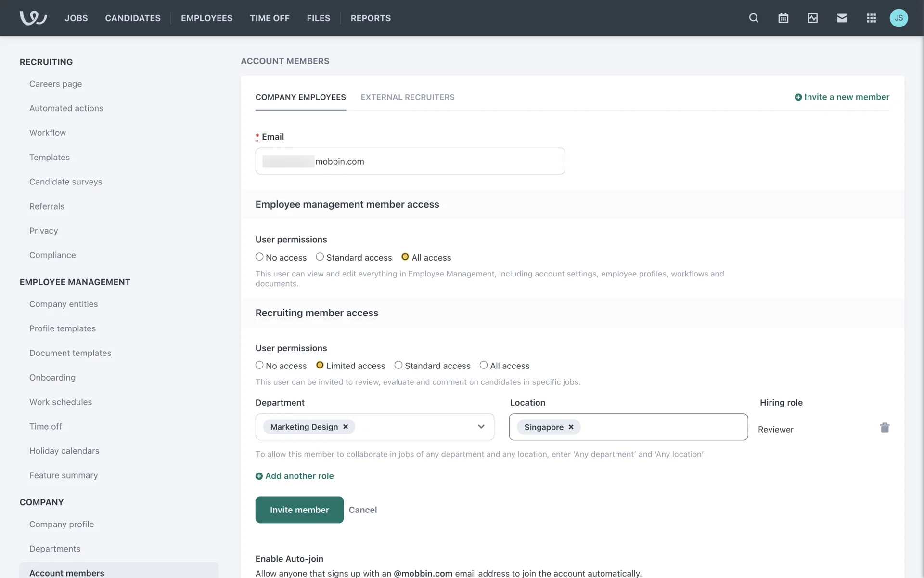
Task: Click into the Location selection field
Action: (x=664, y=427)
